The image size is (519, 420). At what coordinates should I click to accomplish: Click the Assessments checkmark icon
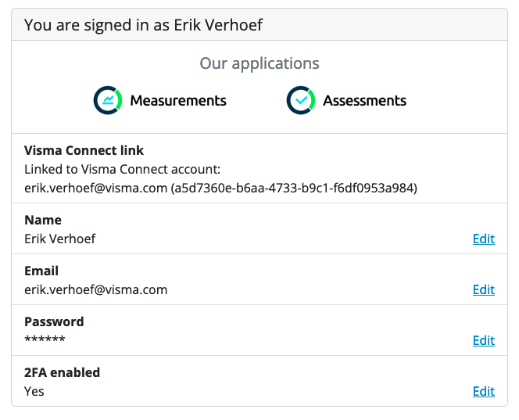tap(301, 100)
